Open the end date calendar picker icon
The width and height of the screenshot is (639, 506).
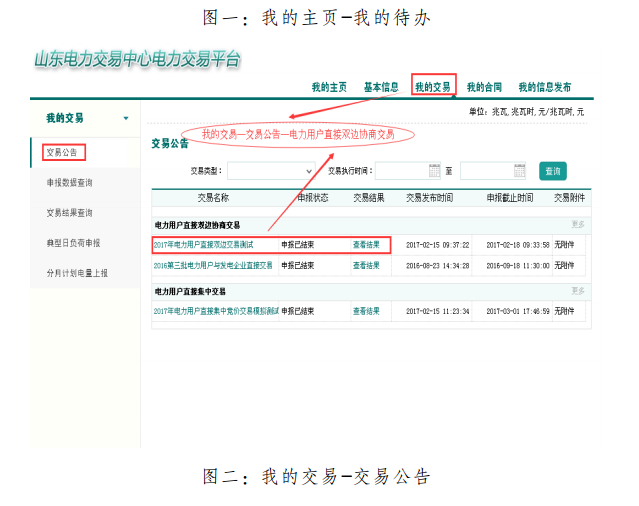click(x=519, y=171)
